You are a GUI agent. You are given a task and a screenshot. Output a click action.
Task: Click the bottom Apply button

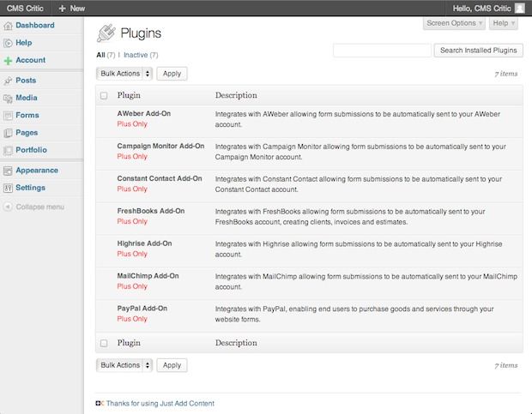tap(172, 365)
